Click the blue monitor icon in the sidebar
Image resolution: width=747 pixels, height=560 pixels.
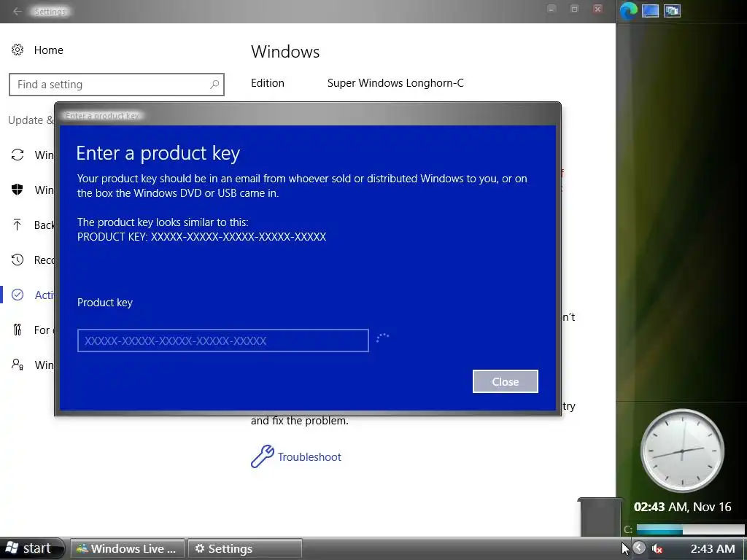point(650,10)
